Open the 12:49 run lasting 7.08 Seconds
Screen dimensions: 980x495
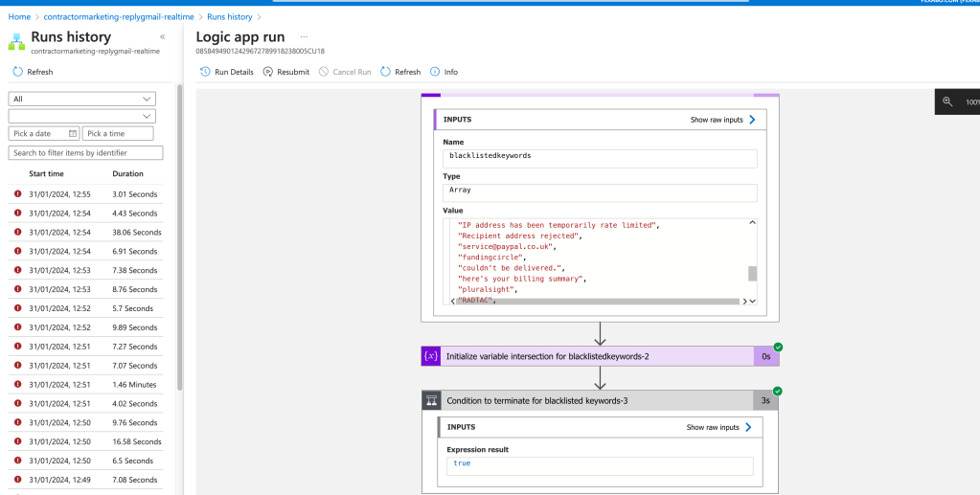[85, 480]
